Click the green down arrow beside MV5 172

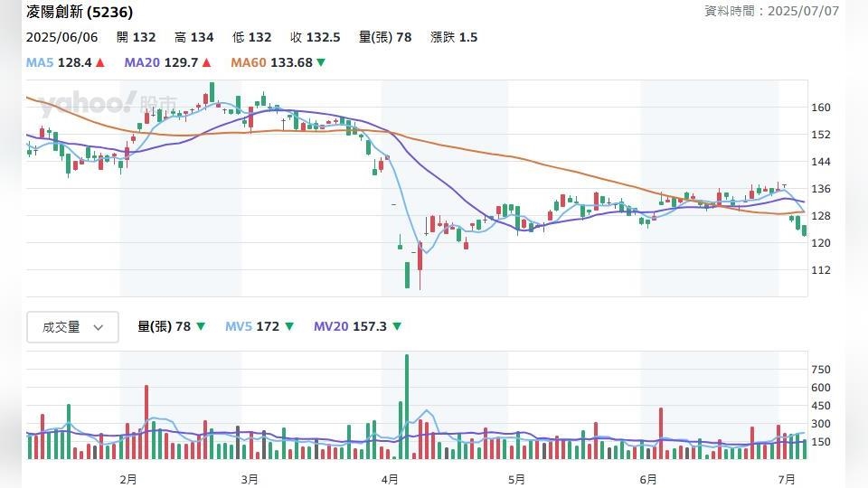coord(289,326)
